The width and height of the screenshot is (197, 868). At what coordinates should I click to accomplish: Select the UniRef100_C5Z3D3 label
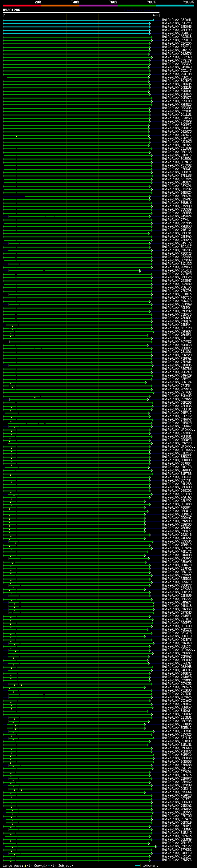pos(177,108)
